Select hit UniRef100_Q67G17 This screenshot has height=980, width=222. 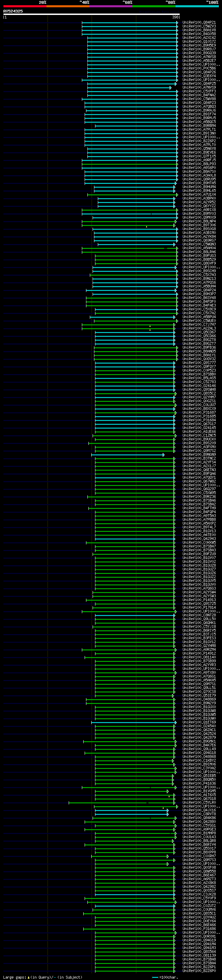pos(199,424)
